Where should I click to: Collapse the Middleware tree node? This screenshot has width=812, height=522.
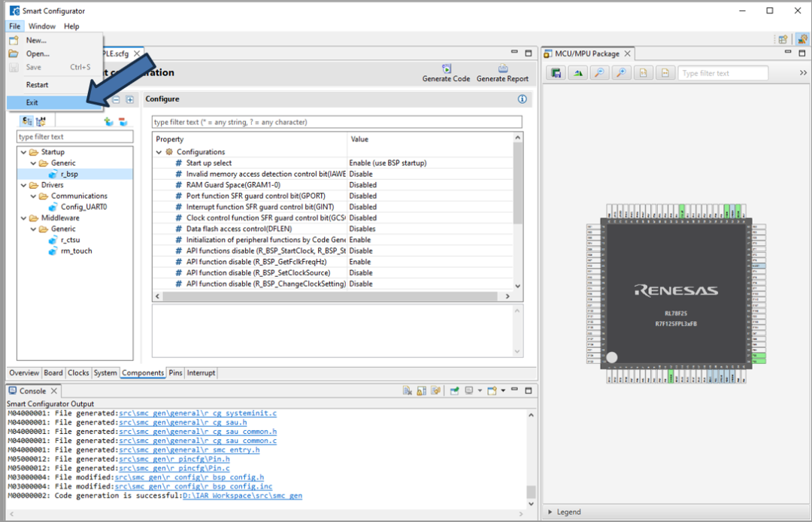tap(24, 218)
